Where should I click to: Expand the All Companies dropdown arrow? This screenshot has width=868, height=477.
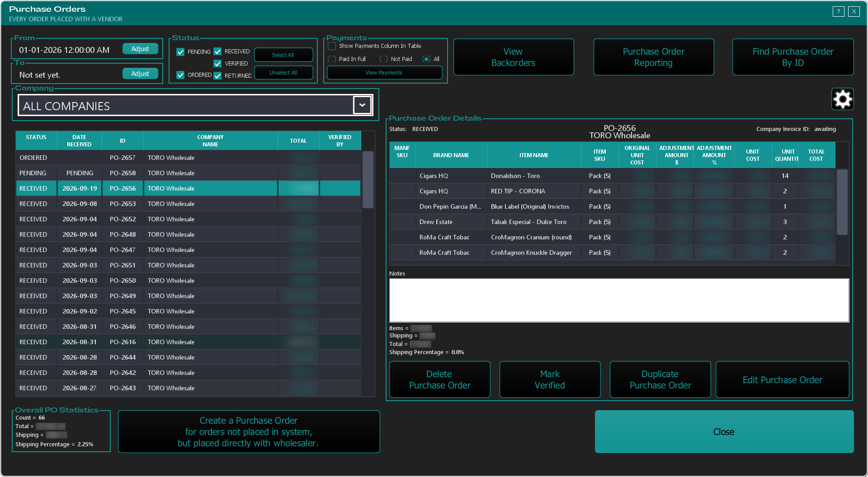(362, 105)
